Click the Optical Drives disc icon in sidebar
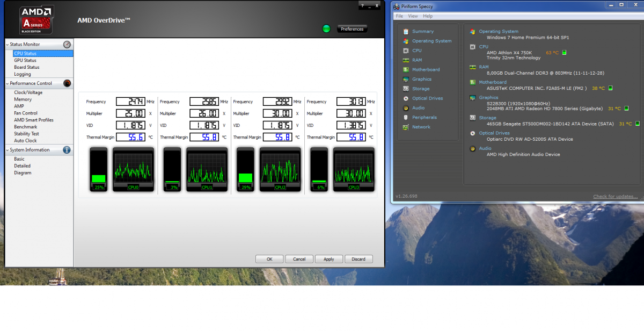This screenshot has width=644, height=331. click(406, 98)
